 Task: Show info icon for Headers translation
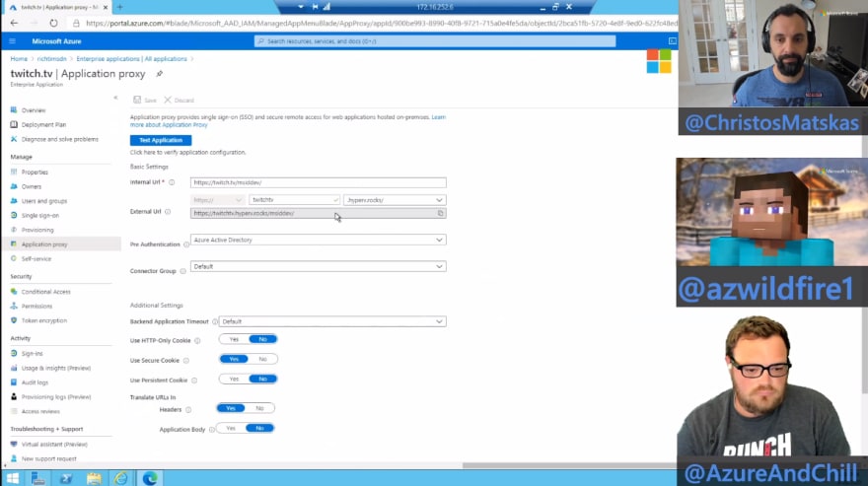[188, 410]
